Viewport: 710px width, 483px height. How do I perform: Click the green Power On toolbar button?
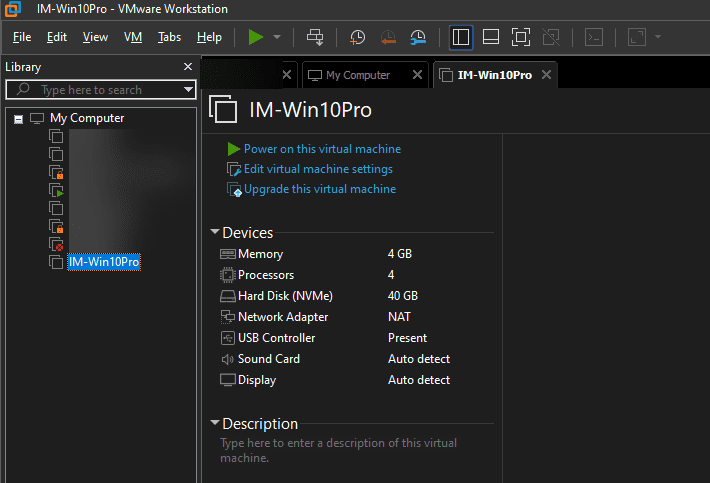pyautogui.click(x=256, y=37)
